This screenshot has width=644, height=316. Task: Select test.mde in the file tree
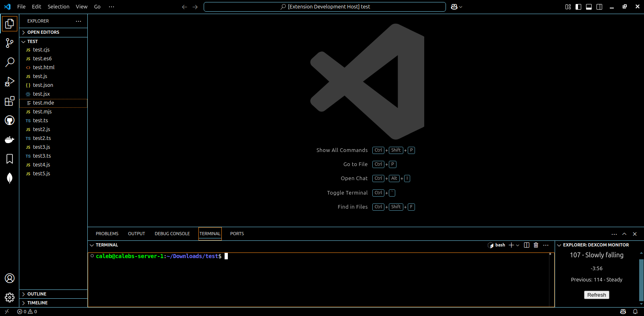click(x=54, y=103)
